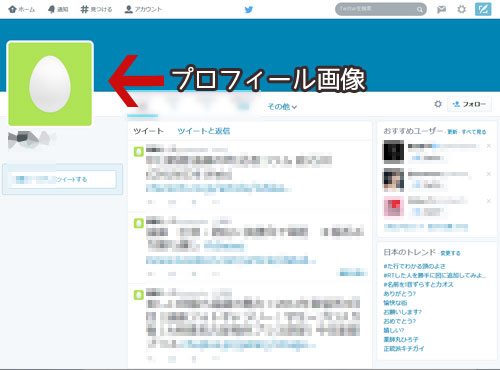The height and width of the screenshot is (370, 500).
Task: Open the top bar settings gear
Action: [x=462, y=9]
